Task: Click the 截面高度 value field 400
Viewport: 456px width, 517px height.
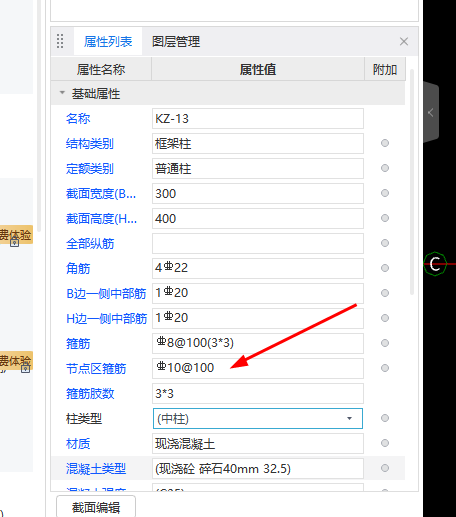Action: (258, 218)
